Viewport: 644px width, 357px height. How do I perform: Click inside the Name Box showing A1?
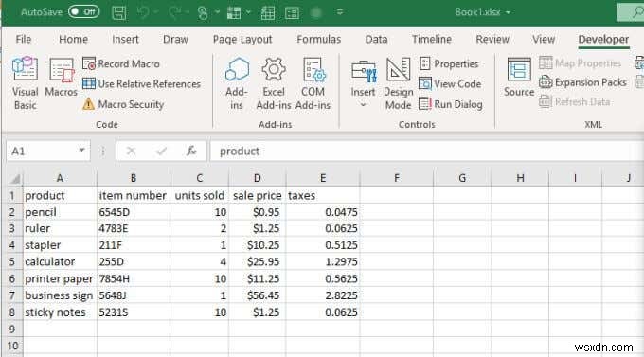pos(41,152)
